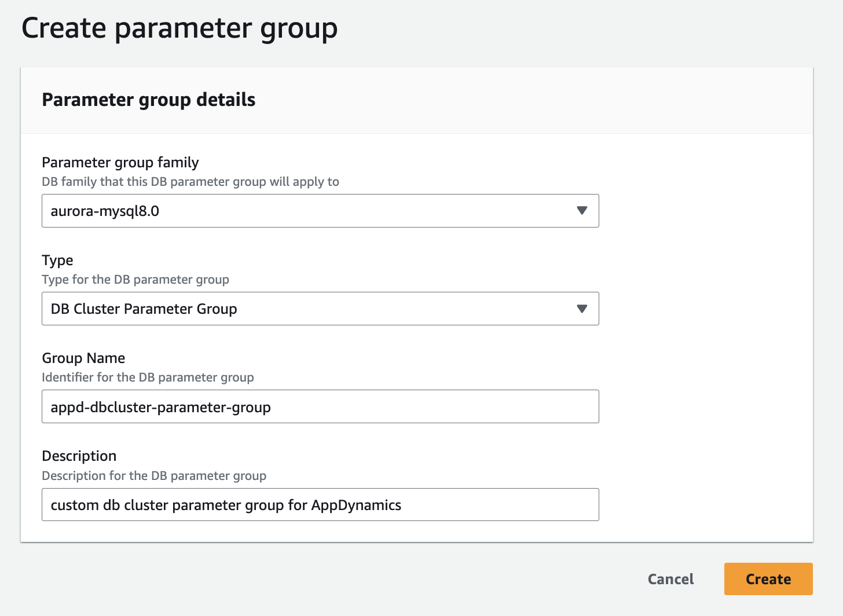Open the Parameter group family dropdown

[320, 211]
